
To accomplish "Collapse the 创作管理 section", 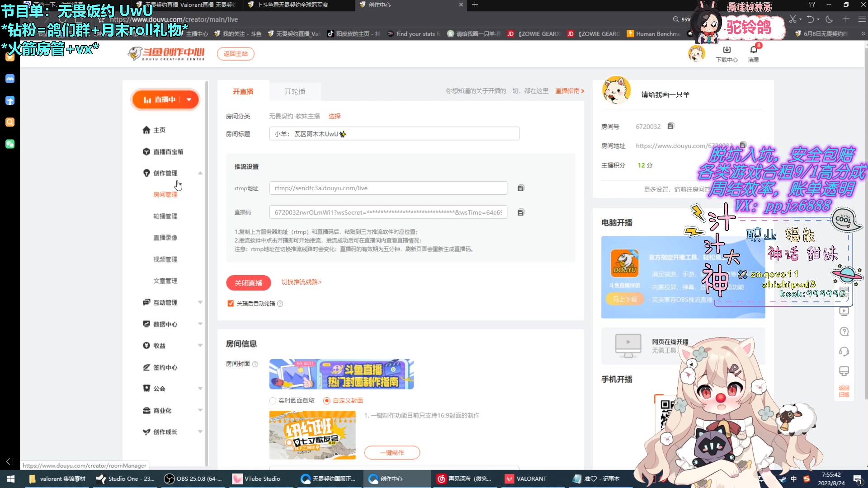I will [200, 174].
